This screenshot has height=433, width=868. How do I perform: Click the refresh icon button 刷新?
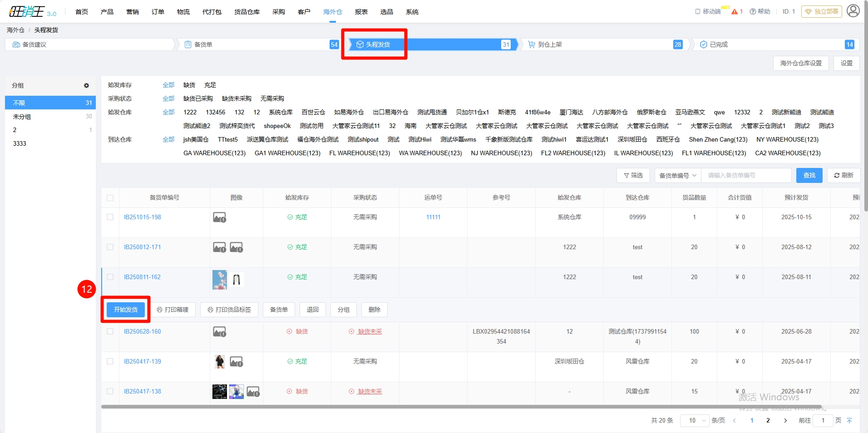(x=843, y=176)
